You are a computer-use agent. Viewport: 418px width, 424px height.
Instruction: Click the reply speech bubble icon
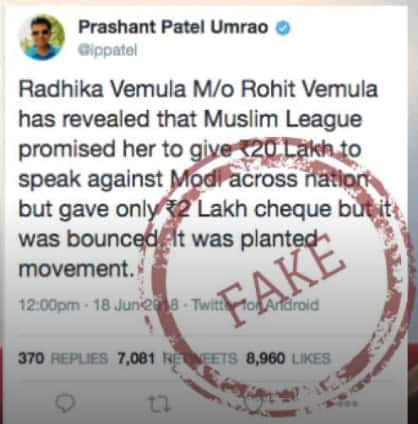click(64, 404)
